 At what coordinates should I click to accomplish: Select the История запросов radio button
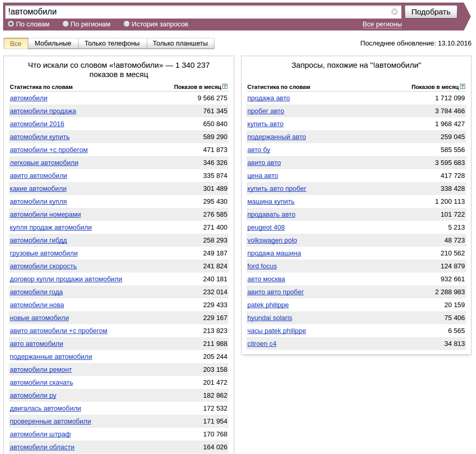click(x=127, y=24)
